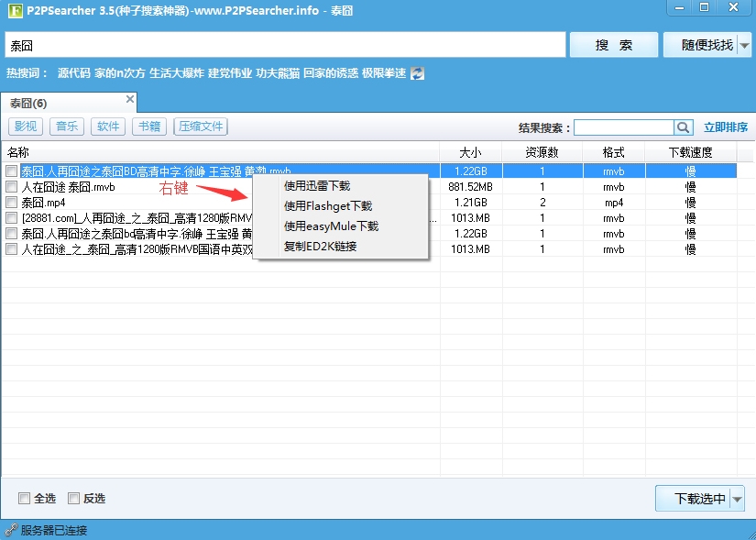756x540 pixels.
Task: Click into the 结果搜索 filter input box
Action: [623, 127]
